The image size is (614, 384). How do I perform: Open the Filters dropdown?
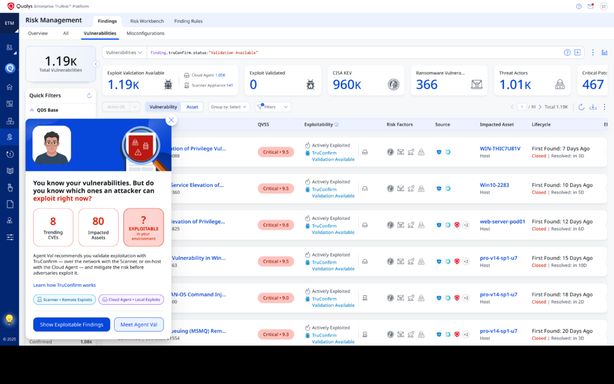pyautogui.click(x=273, y=107)
